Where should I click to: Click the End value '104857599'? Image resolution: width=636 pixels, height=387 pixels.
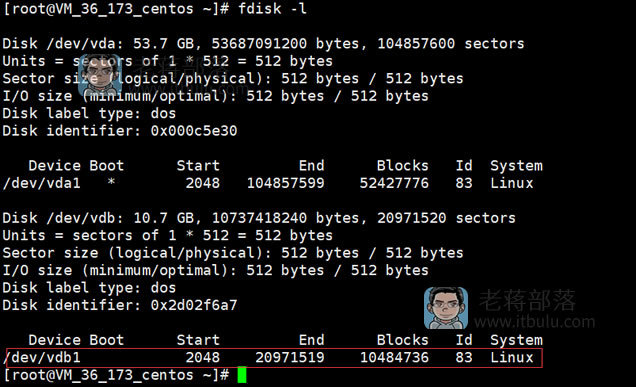(x=286, y=183)
